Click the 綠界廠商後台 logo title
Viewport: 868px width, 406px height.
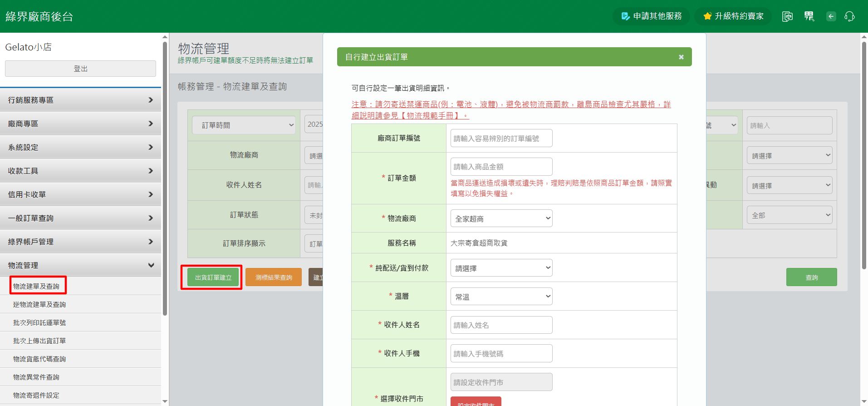(39, 16)
